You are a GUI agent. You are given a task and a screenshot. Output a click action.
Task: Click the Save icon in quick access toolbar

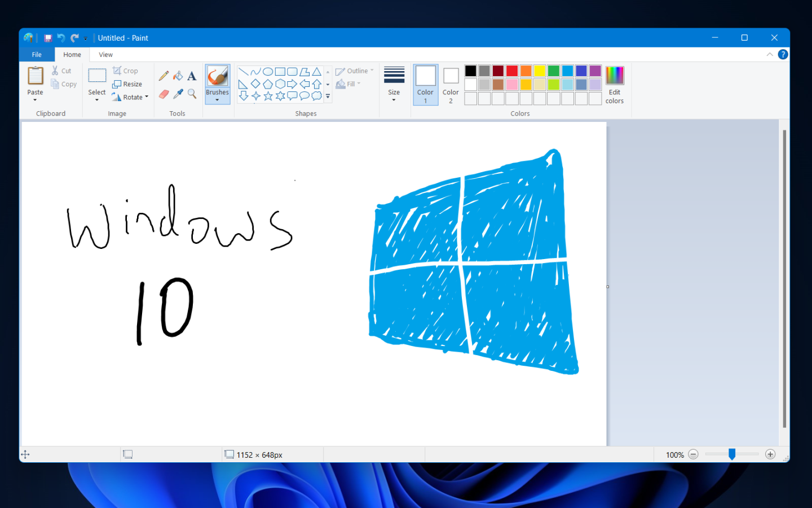[x=48, y=38]
